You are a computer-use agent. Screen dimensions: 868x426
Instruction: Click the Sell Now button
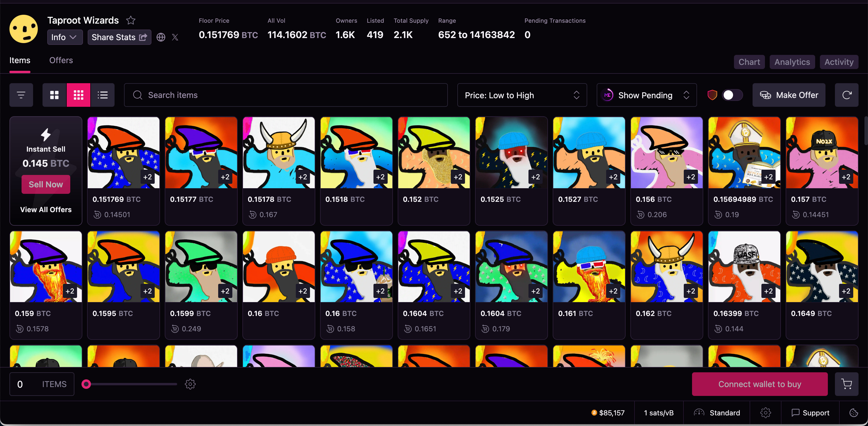[46, 184]
